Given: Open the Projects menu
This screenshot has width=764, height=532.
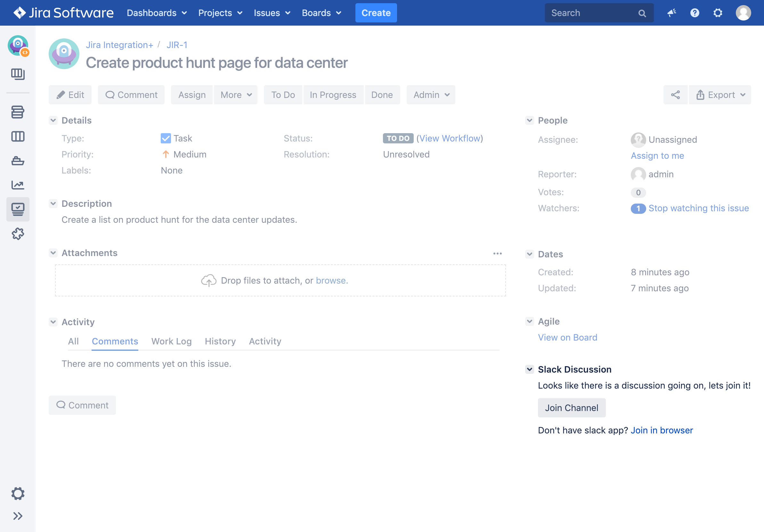Looking at the screenshot, I should point(220,13).
